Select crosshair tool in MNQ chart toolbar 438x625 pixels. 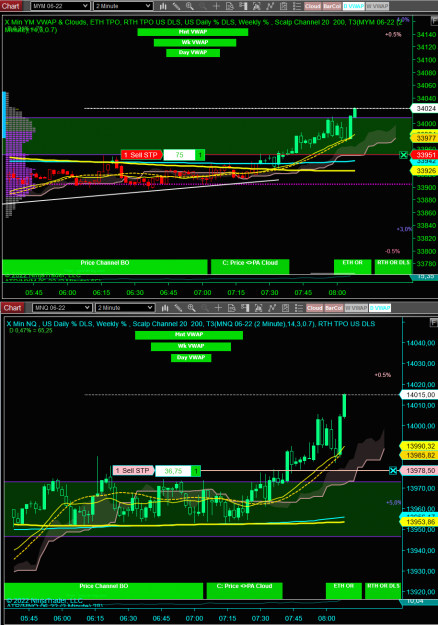(218, 308)
